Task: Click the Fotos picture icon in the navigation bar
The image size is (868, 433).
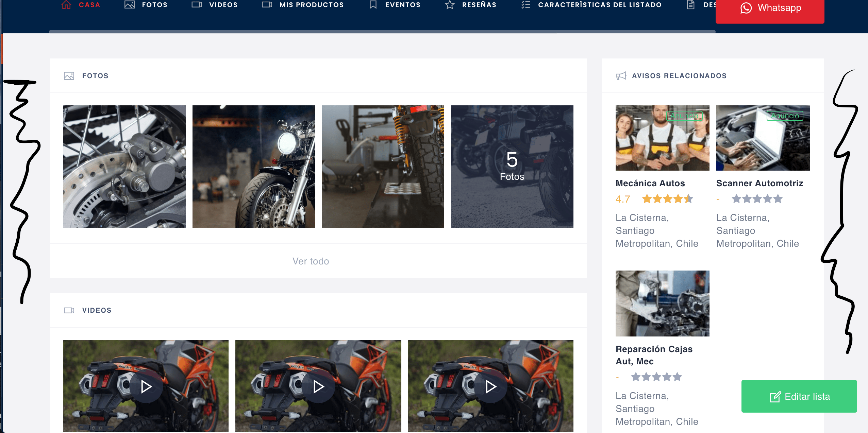Action: pos(130,5)
